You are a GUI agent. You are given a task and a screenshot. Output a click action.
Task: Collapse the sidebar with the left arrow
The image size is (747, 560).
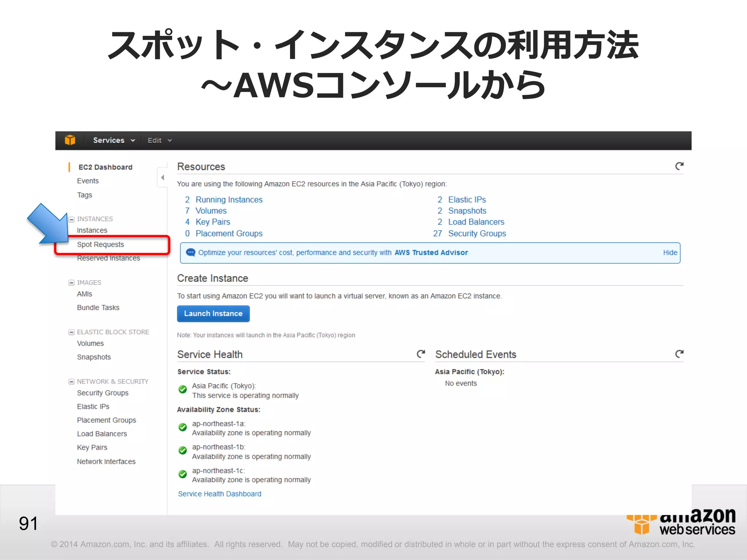(x=162, y=178)
